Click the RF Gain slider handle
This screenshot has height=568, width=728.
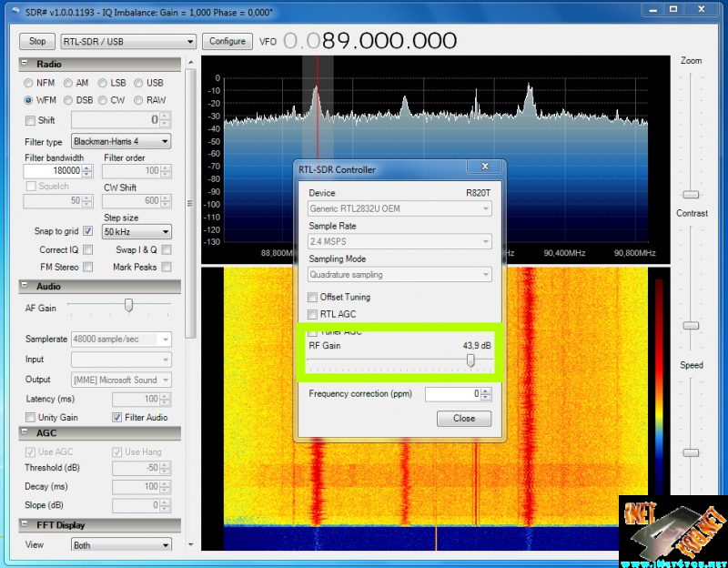470,360
